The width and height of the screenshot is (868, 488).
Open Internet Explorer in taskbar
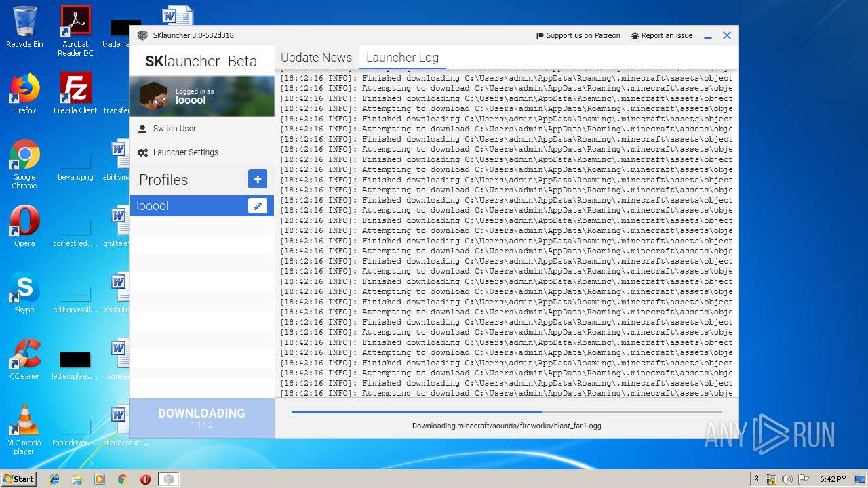[x=54, y=479]
